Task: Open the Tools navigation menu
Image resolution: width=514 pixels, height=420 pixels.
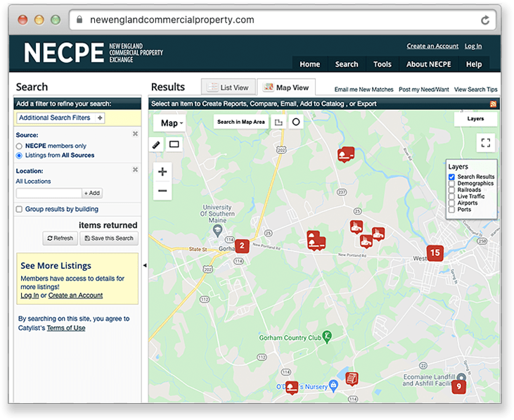Action: (383, 64)
